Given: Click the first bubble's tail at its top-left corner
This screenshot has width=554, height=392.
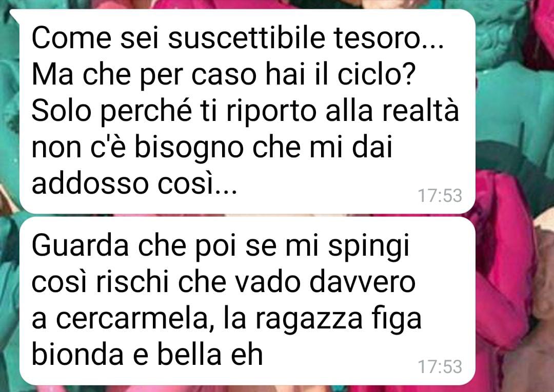Looking at the screenshot, I should pyautogui.click(x=14, y=14).
